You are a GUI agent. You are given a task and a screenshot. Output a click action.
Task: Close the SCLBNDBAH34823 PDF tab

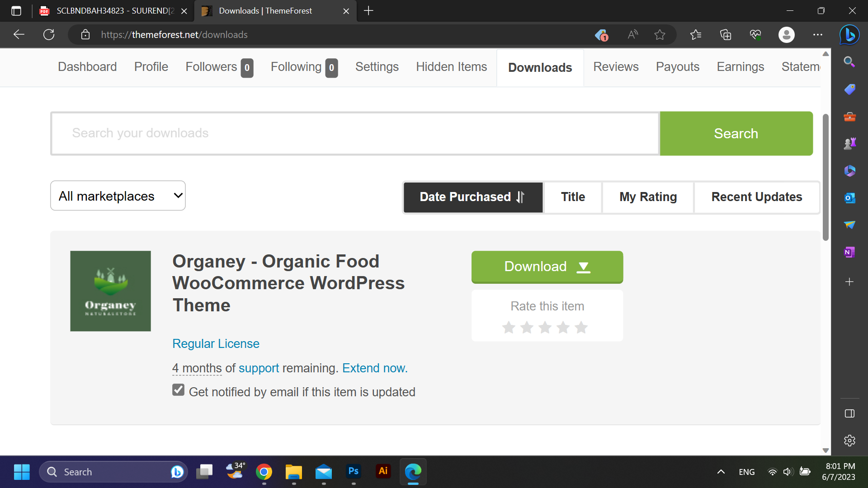point(184,11)
